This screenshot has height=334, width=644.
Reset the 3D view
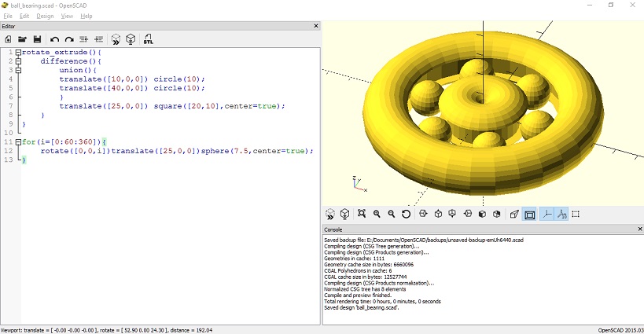coord(407,214)
